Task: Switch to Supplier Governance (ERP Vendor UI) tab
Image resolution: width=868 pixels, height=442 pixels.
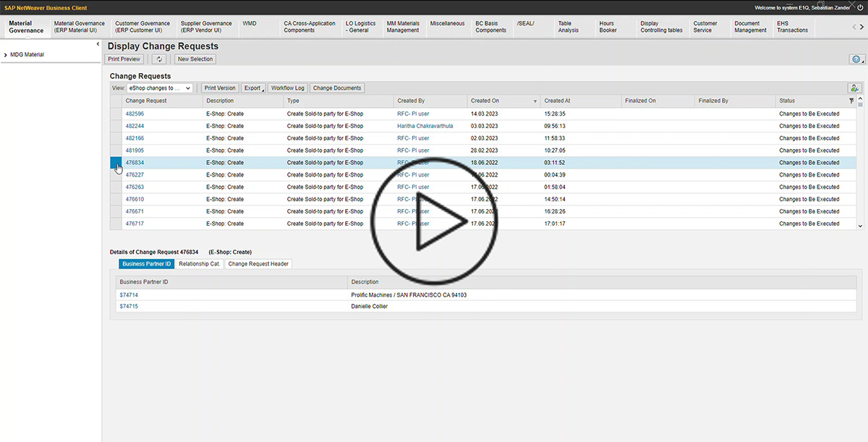Action: click(207, 27)
